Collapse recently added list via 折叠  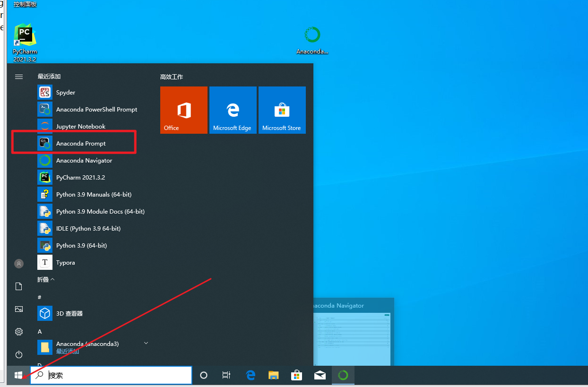tap(46, 280)
